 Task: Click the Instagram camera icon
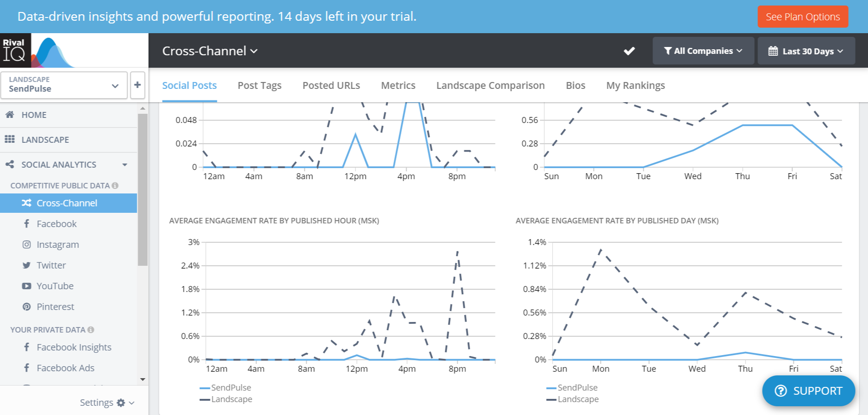tap(27, 245)
